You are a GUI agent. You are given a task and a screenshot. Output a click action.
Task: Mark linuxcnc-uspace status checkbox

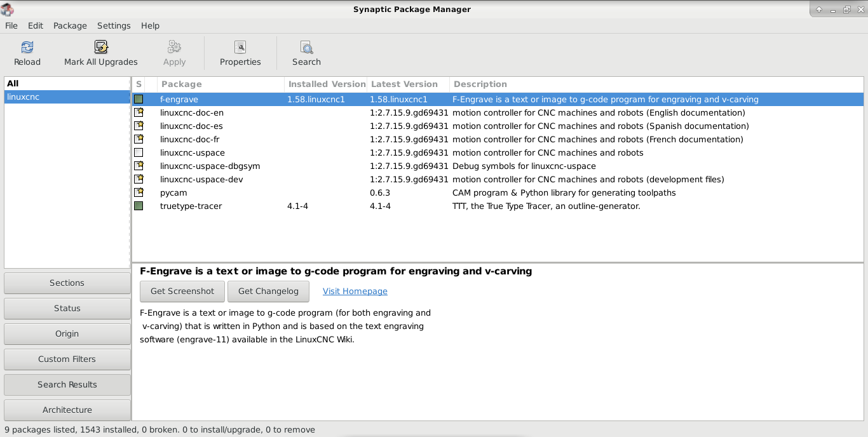[x=139, y=153]
